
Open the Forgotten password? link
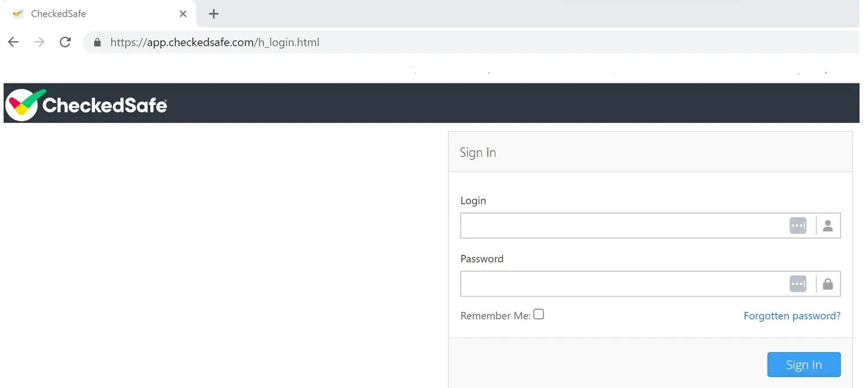[792, 316]
